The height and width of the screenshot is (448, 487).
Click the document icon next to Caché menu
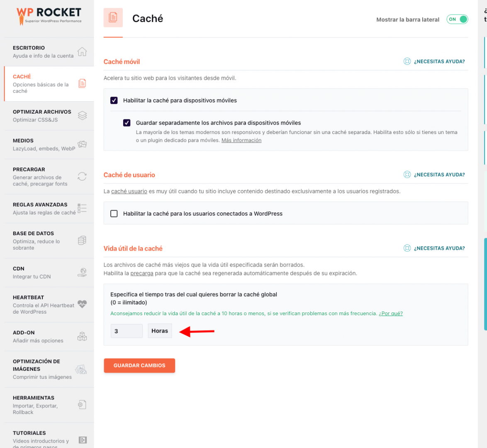point(82,83)
